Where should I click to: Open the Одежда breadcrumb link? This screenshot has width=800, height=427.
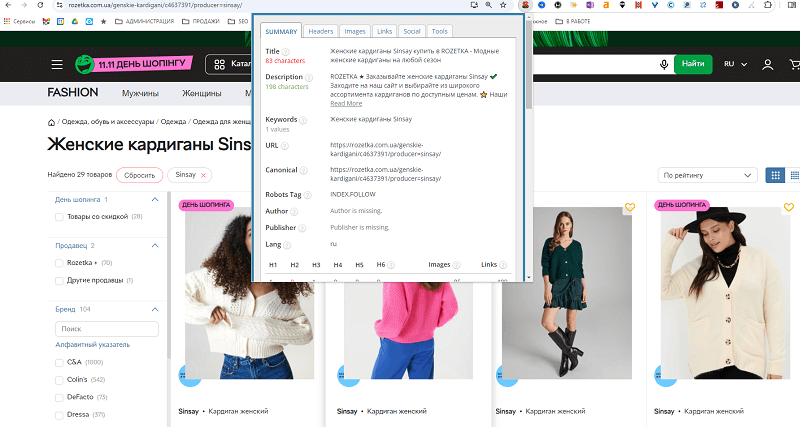click(173, 122)
